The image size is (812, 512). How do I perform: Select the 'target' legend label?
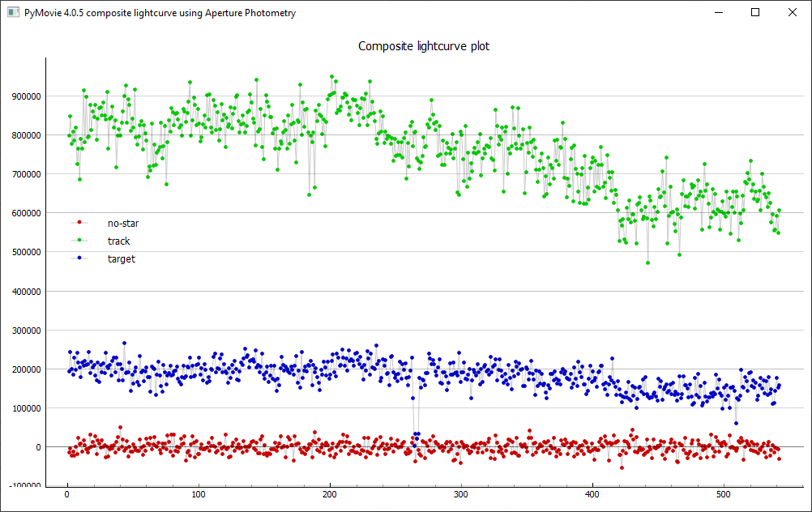coord(121,258)
